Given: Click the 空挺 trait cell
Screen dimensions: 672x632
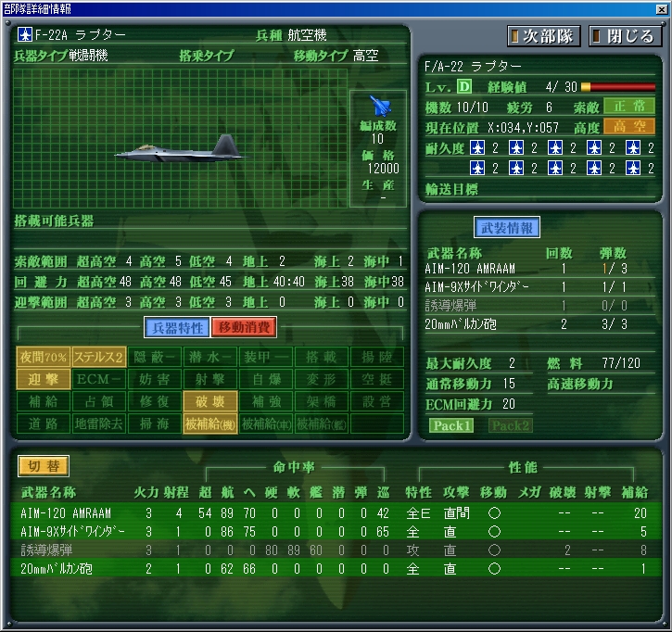Looking at the screenshot, I should [376, 380].
